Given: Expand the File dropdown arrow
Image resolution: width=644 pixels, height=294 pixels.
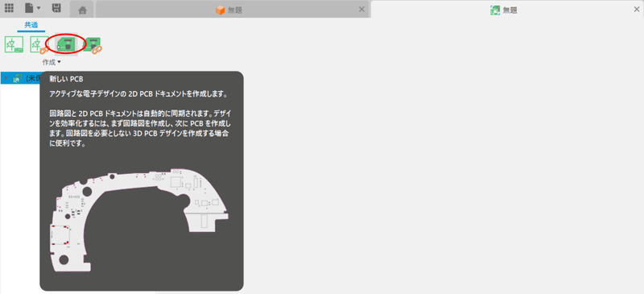Looking at the screenshot, I should 39,8.
